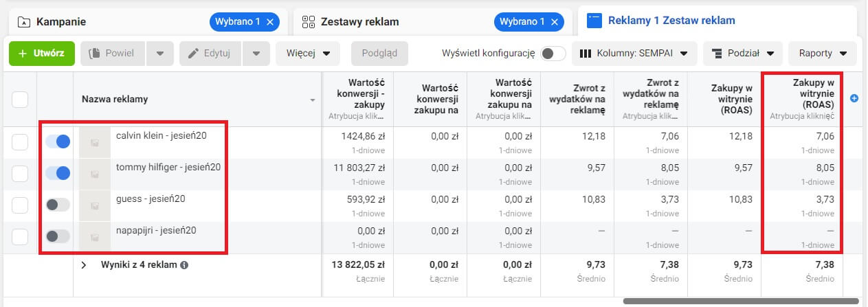
Task: Click the horizontal scrollbar at table bottom
Action: tap(741, 301)
